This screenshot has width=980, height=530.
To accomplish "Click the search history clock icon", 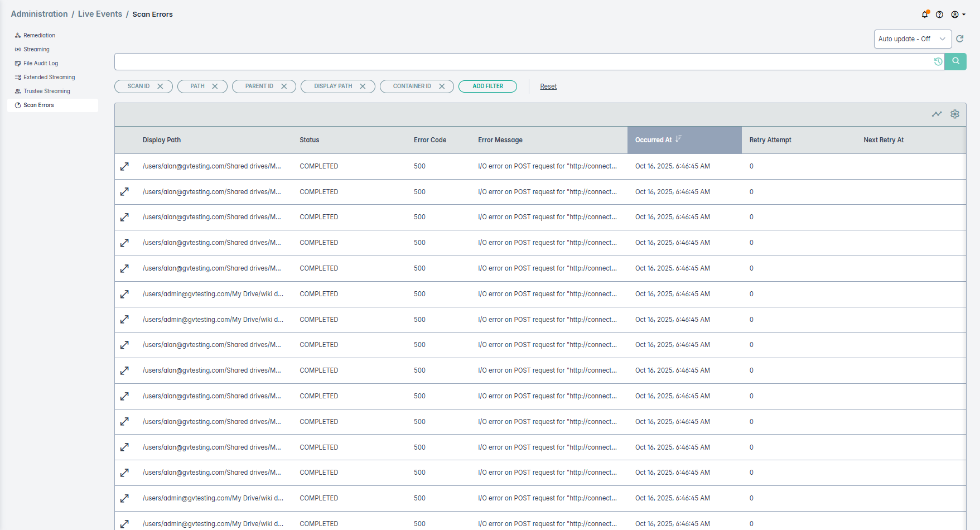I will point(938,62).
